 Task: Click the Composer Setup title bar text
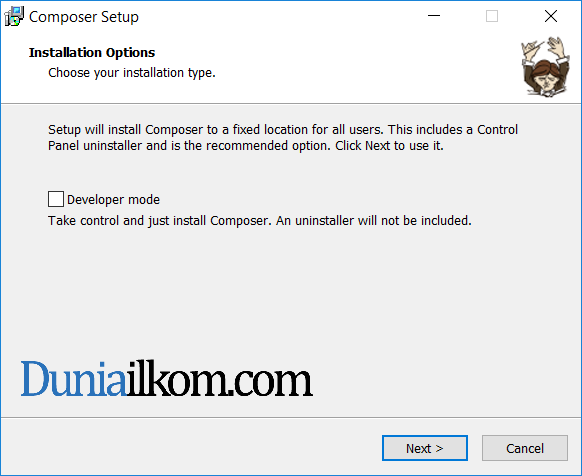pos(84,17)
